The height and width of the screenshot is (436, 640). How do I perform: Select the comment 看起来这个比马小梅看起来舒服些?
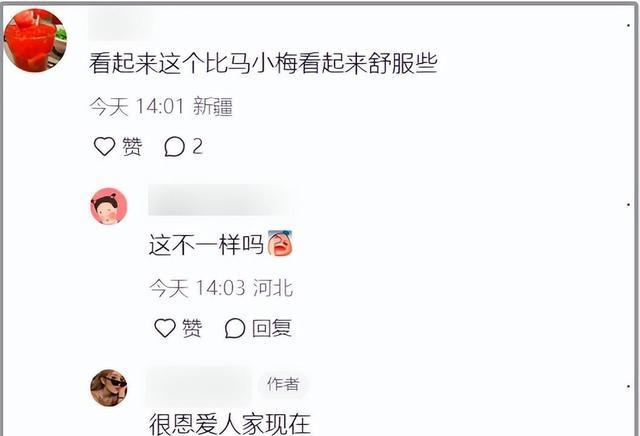pyautogui.click(x=263, y=64)
